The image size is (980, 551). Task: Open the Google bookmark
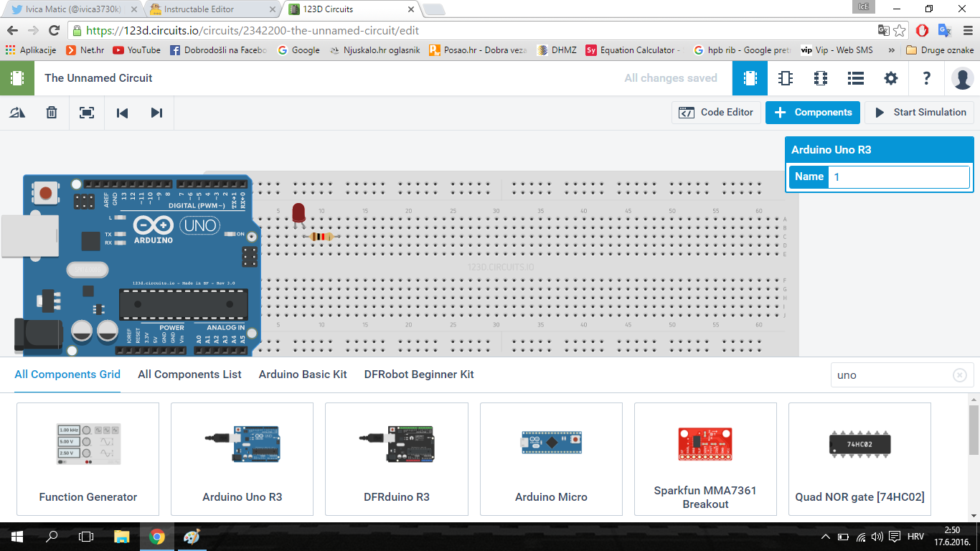[298, 50]
